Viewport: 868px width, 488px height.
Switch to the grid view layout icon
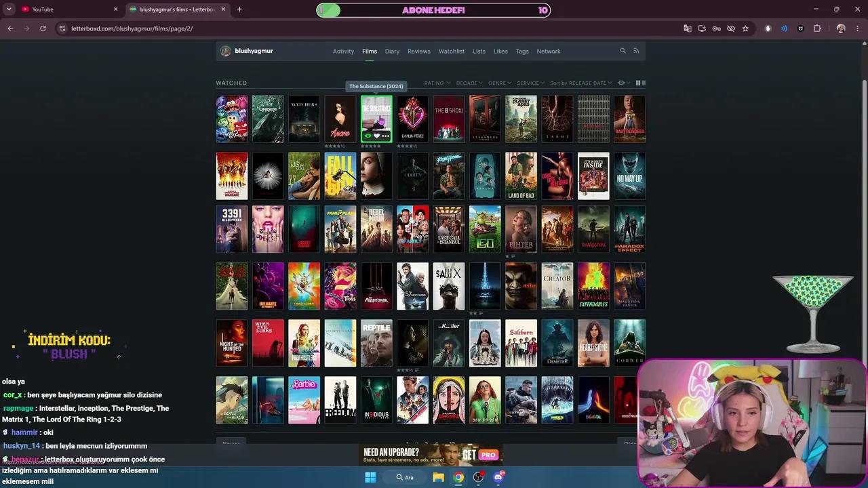(638, 83)
